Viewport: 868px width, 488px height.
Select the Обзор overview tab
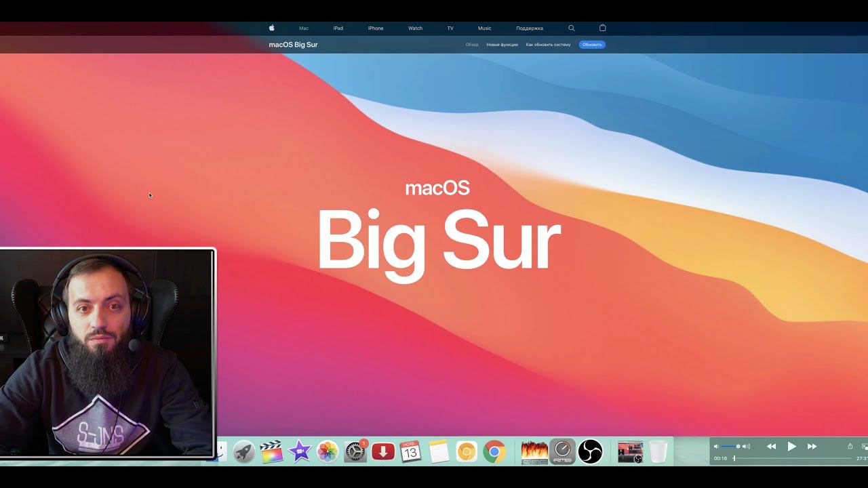[x=472, y=45]
